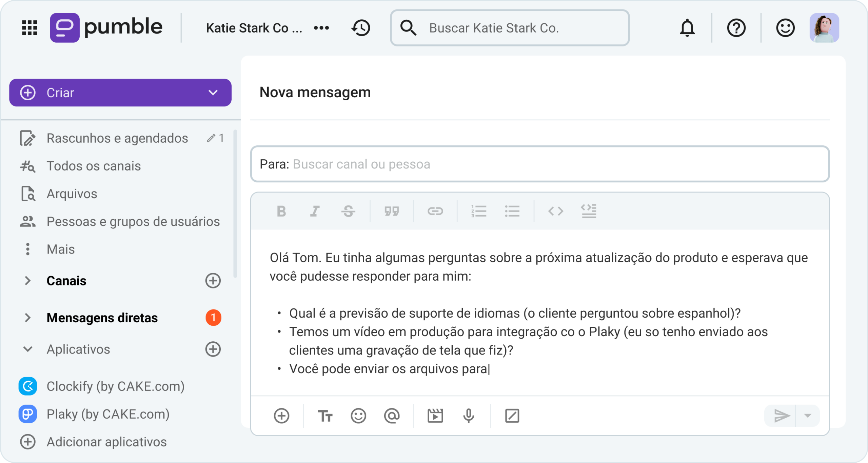The width and height of the screenshot is (868, 463).
Task: Mention someone with the @ icon
Action: [x=392, y=416]
